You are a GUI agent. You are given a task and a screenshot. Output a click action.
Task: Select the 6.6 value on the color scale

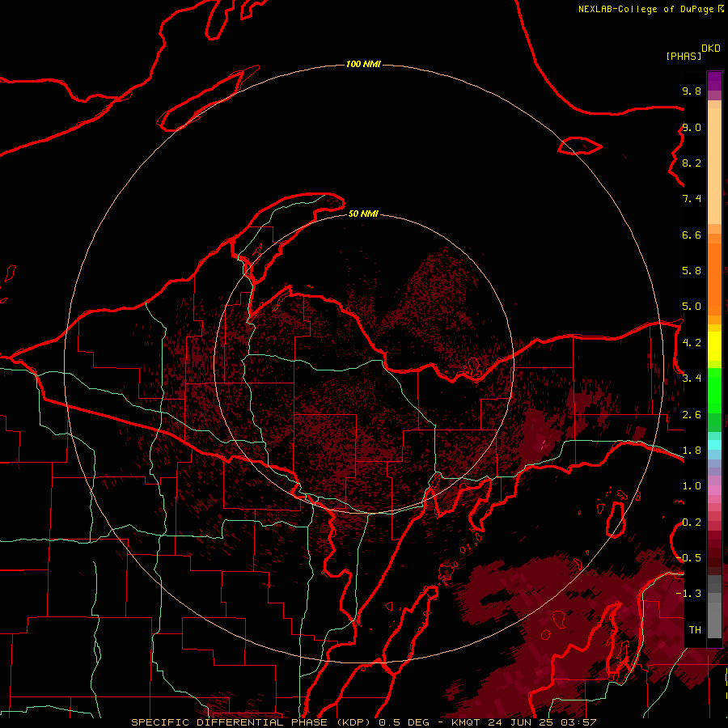[692, 235]
